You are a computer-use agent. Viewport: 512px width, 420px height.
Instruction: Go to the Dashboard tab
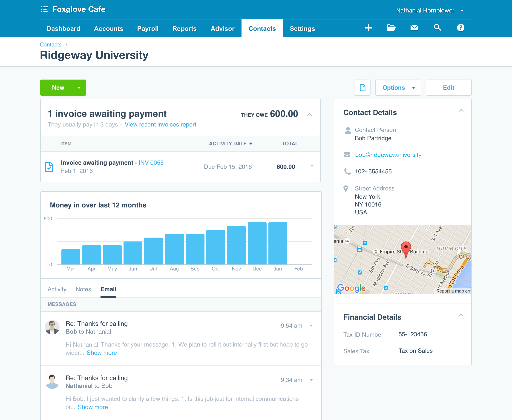coord(63,29)
